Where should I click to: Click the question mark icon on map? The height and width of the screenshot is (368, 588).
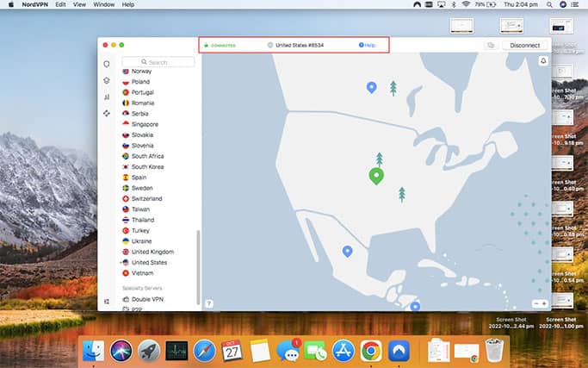click(209, 303)
